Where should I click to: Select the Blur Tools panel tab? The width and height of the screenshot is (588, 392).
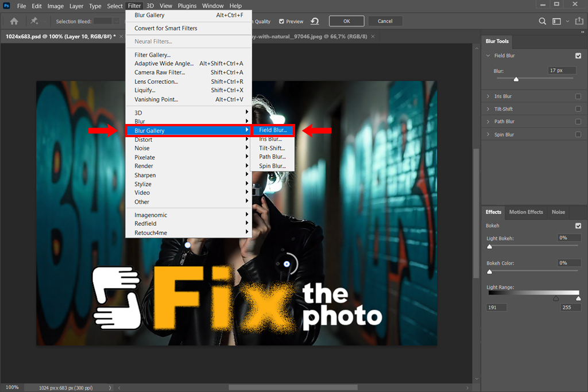(497, 41)
